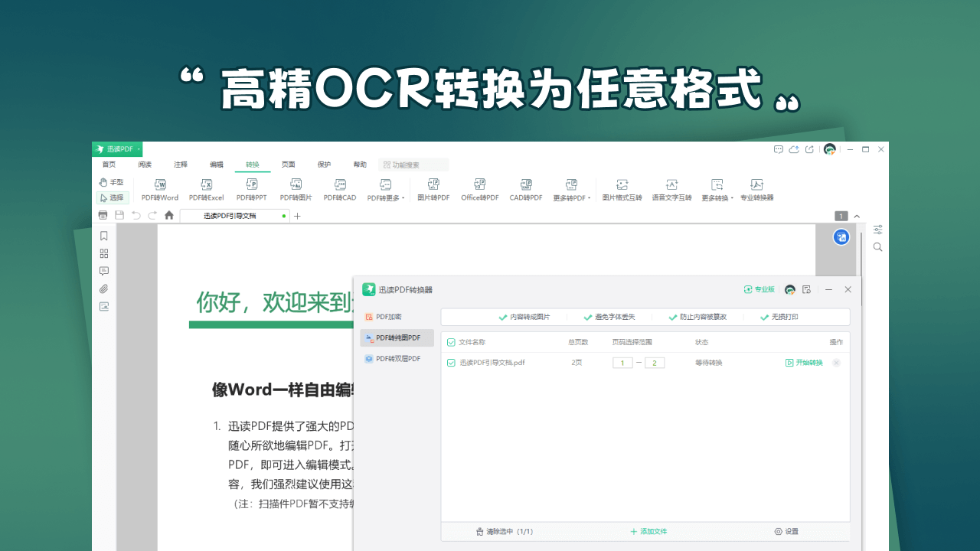Open the 图片格式互转 tool

tap(622, 190)
